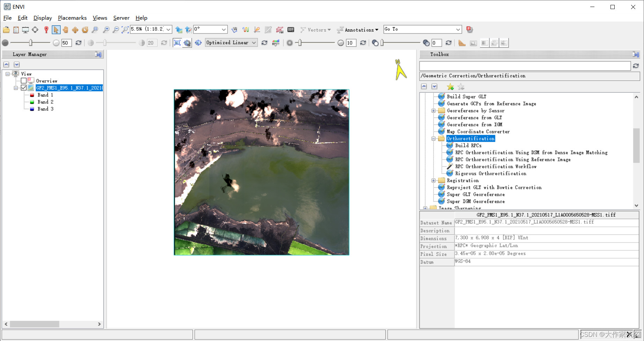Viewport: 644px width, 341px height.
Task: Open the Placemarks menu
Action: (72, 18)
